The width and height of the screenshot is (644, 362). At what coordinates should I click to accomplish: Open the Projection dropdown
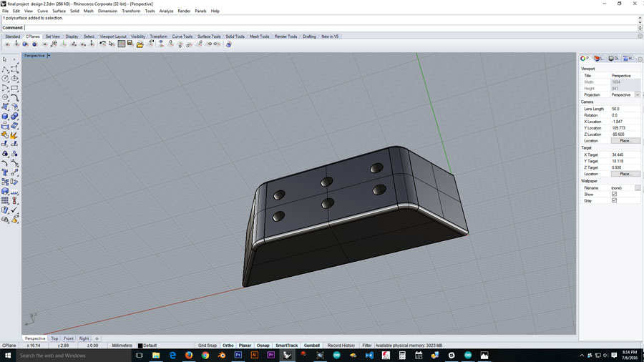click(x=637, y=94)
